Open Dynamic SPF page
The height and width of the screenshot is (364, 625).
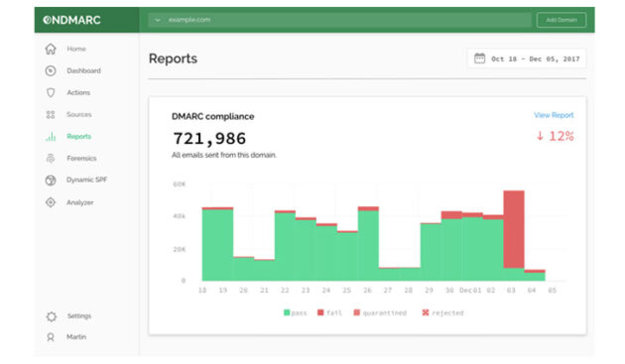pyautogui.click(x=87, y=180)
